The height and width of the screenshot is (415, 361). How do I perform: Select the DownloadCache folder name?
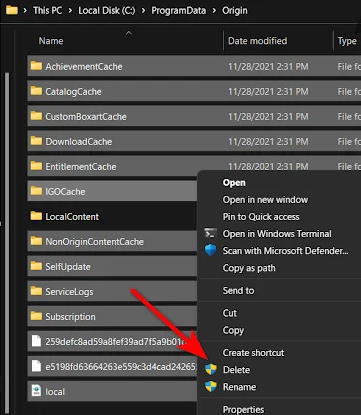point(79,142)
